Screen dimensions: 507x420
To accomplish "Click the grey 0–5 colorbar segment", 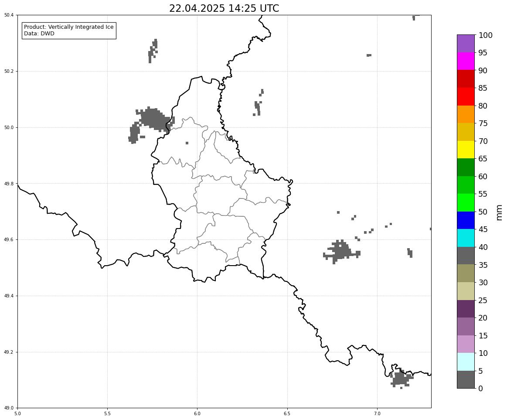I will 466,379.
